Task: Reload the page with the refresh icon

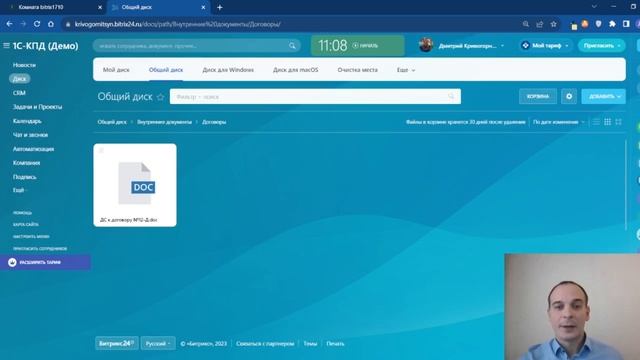Action: click(x=37, y=24)
